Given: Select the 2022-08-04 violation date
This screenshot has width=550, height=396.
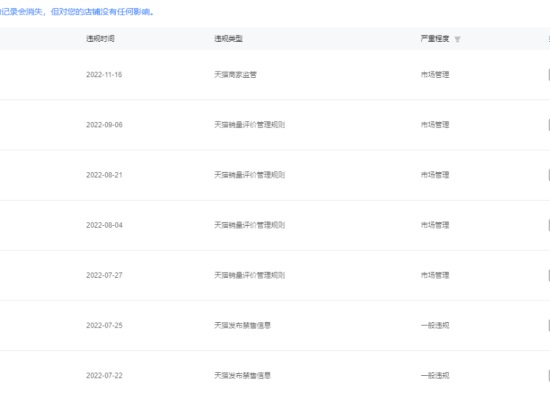Looking at the screenshot, I should tap(104, 225).
